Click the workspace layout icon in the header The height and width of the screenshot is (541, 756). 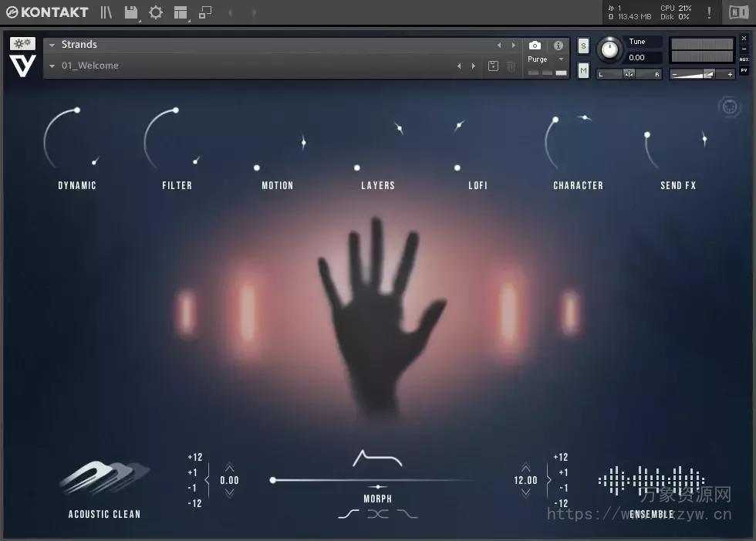180,13
